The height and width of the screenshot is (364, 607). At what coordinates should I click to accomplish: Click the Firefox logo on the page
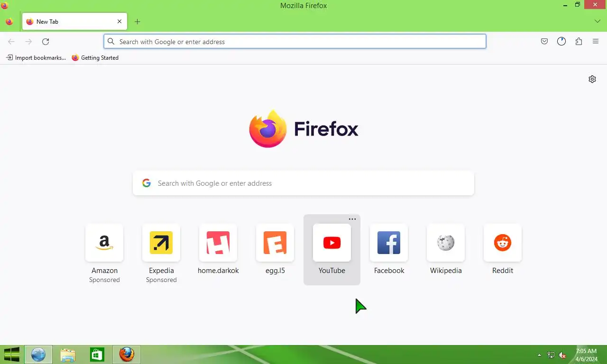click(303, 129)
